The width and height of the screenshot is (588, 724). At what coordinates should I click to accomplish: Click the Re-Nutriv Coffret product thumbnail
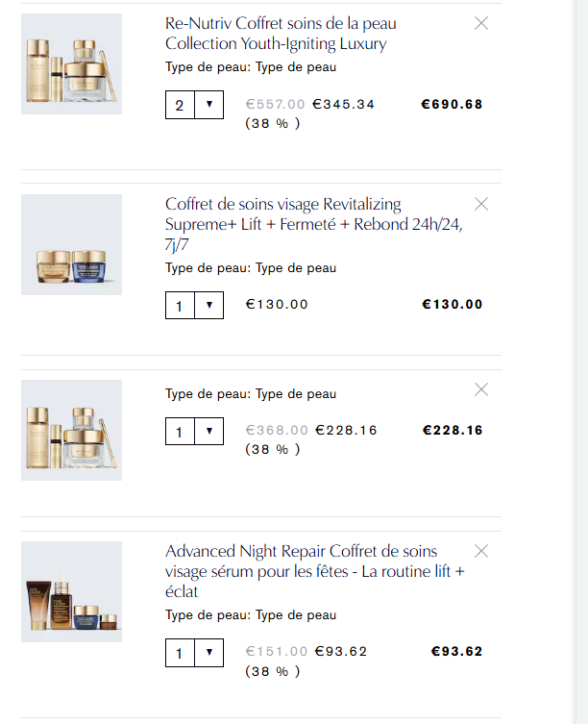72,63
